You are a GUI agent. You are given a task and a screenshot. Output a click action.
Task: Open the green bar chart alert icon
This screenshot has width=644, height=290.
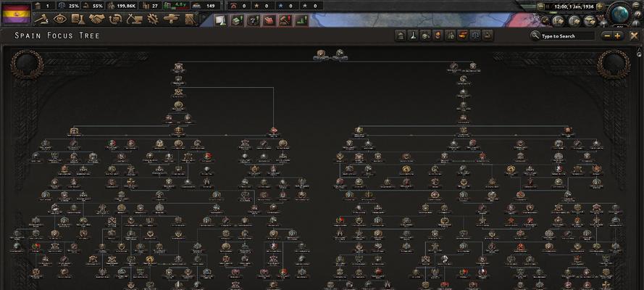302,20
